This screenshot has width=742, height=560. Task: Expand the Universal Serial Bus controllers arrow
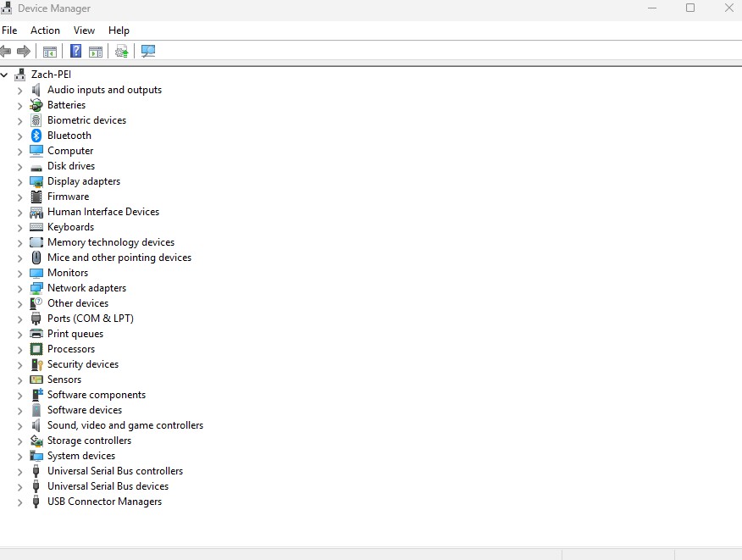[x=19, y=472]
